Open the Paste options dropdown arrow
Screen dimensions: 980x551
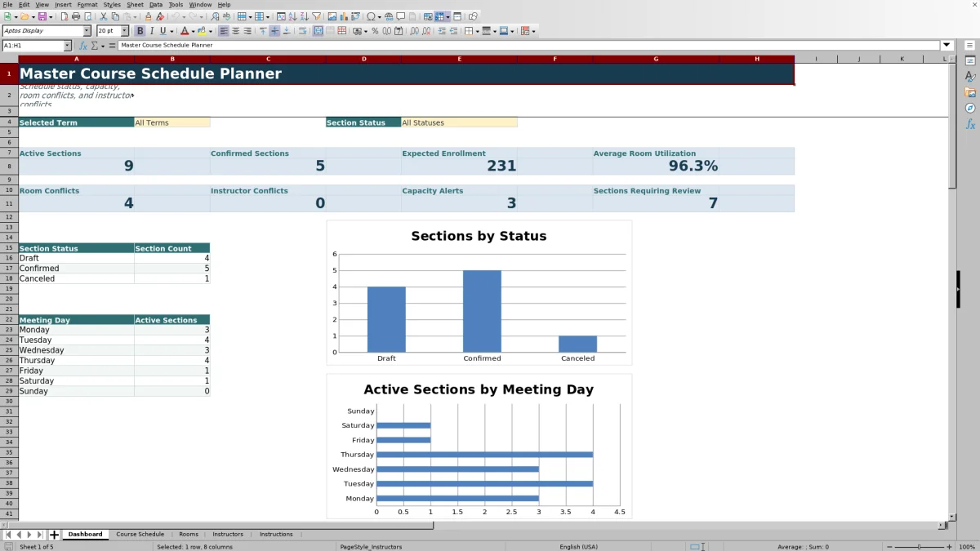tap(136, 16)
